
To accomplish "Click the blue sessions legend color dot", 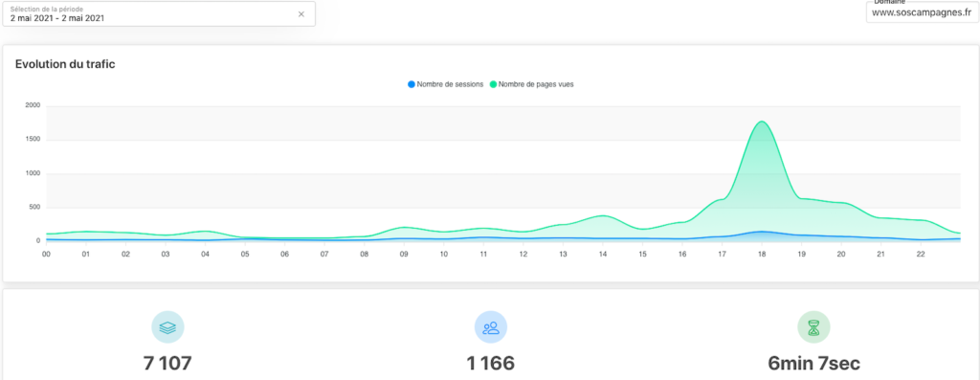I will (411, 84).
